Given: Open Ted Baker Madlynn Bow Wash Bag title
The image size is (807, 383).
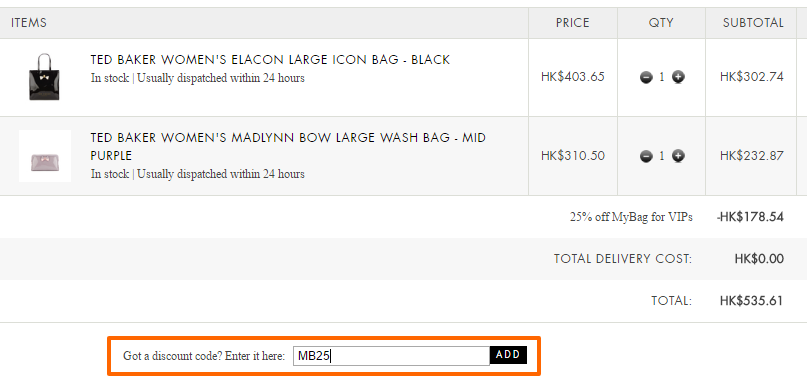Looking at the screenshot, I should [x=288, y=147].
